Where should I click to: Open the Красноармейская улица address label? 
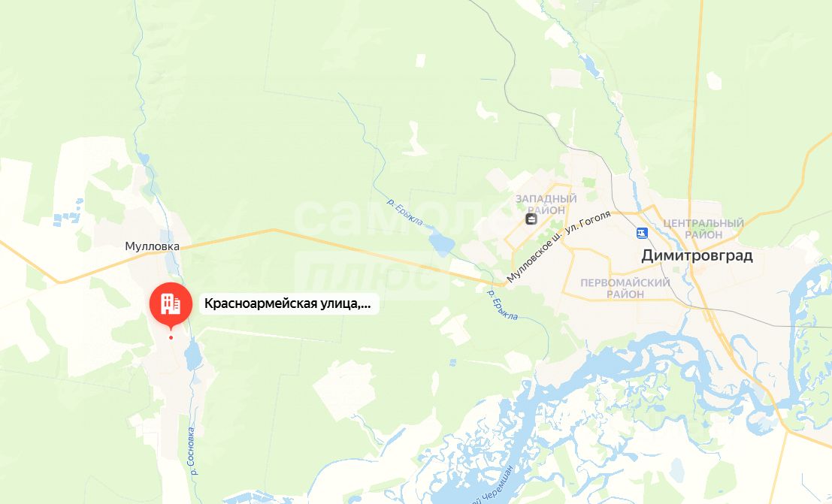tap(289, 304)
